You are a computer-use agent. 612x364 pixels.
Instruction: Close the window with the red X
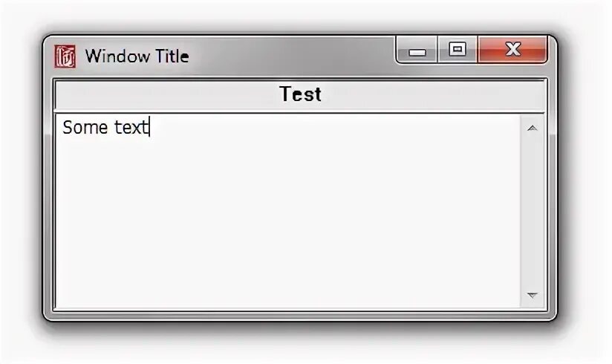click(x=512, y=50)
